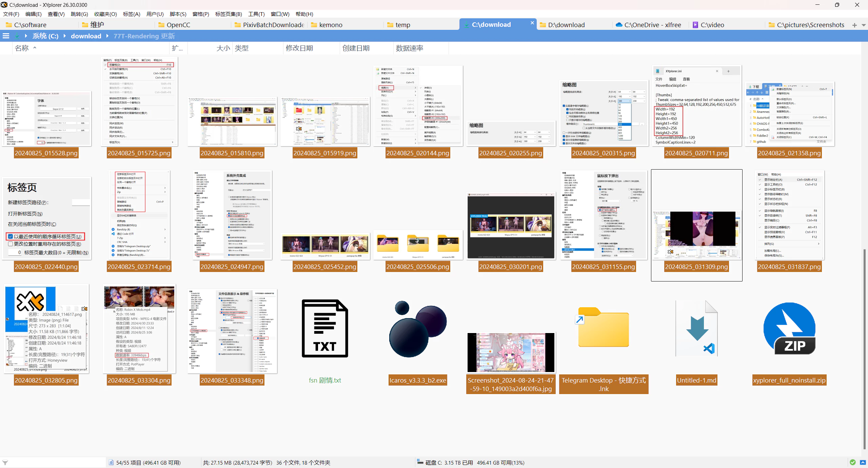Switch to the C:\pictures\Screenshots tab
The height and width of the screenshot is (468, 868).
point(806,25)
